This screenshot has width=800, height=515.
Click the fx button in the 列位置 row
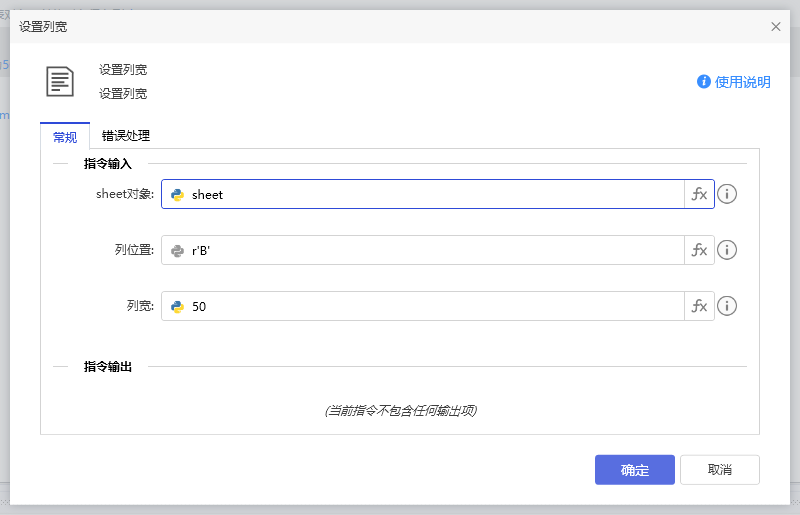click(x=699, y=250)
